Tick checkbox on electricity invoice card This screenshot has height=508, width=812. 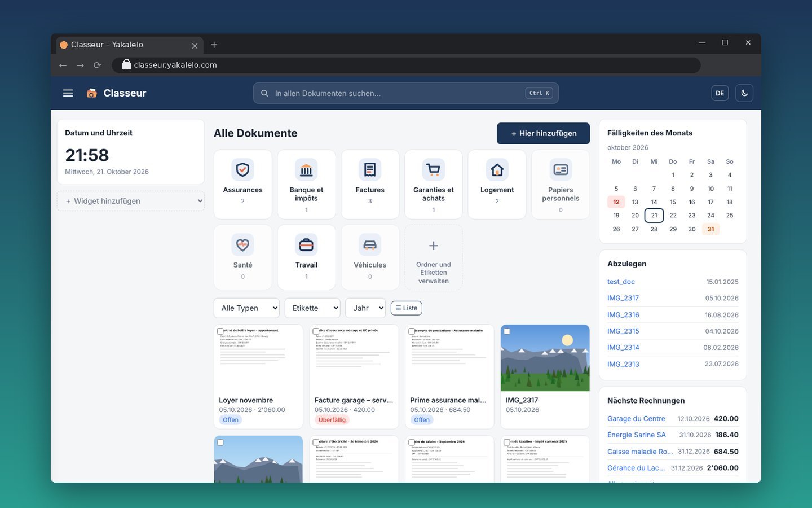tap(316, 443)
